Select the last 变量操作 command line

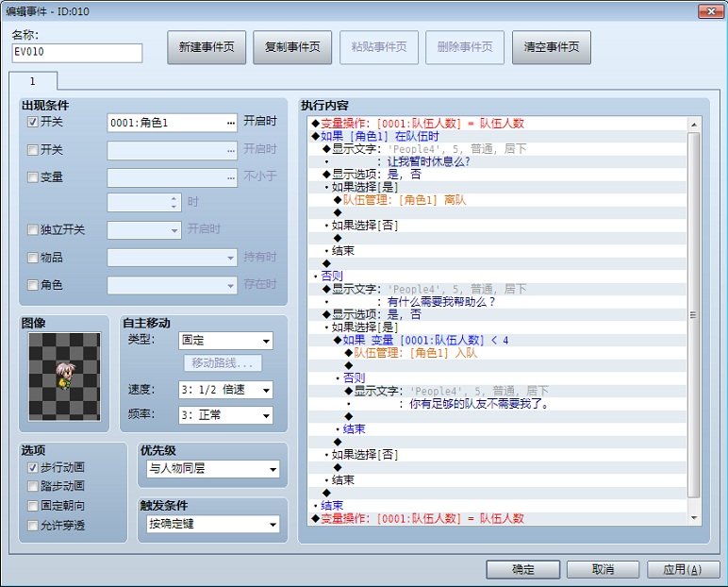pos(497,518)
